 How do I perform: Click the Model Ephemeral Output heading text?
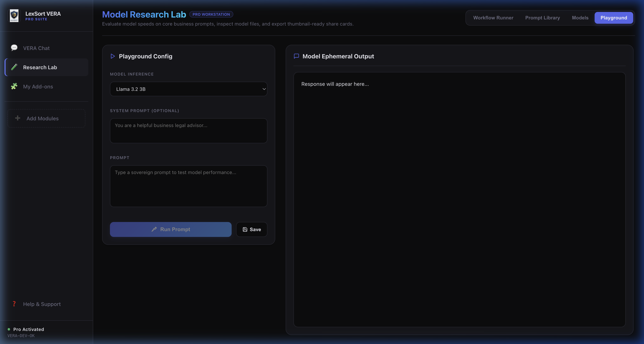(338, 56)
